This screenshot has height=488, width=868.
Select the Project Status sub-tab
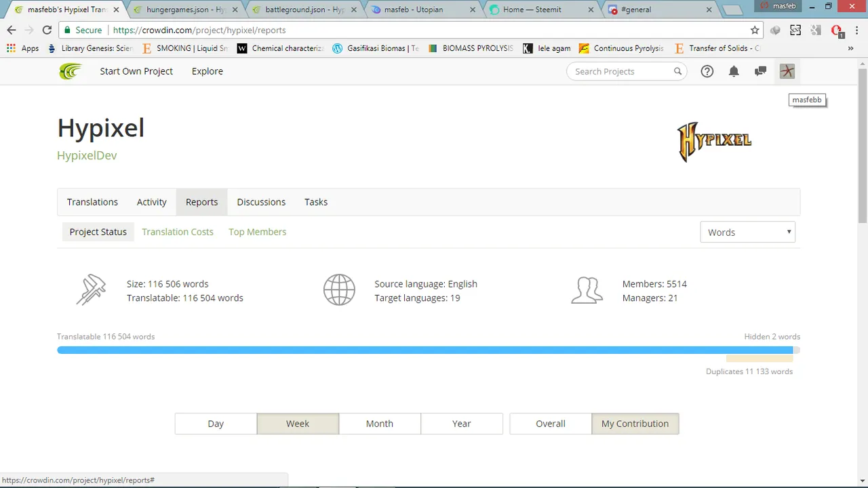pyautogui.click(x=98, y=232)
